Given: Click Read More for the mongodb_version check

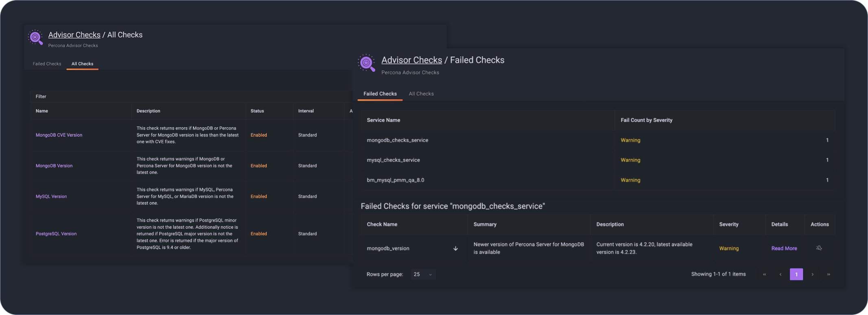Looking at the screenshot, I should point(784,248).
